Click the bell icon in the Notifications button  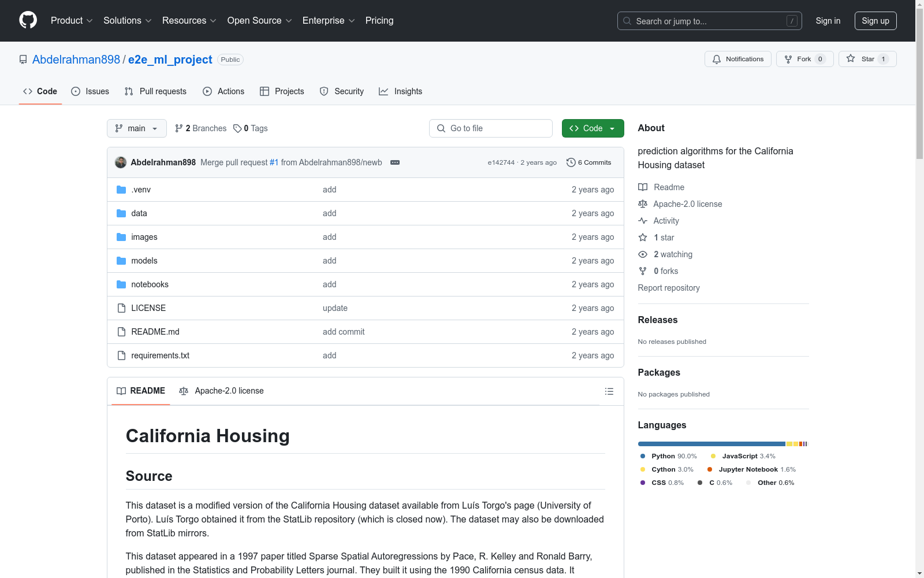[x=717, y=59]
